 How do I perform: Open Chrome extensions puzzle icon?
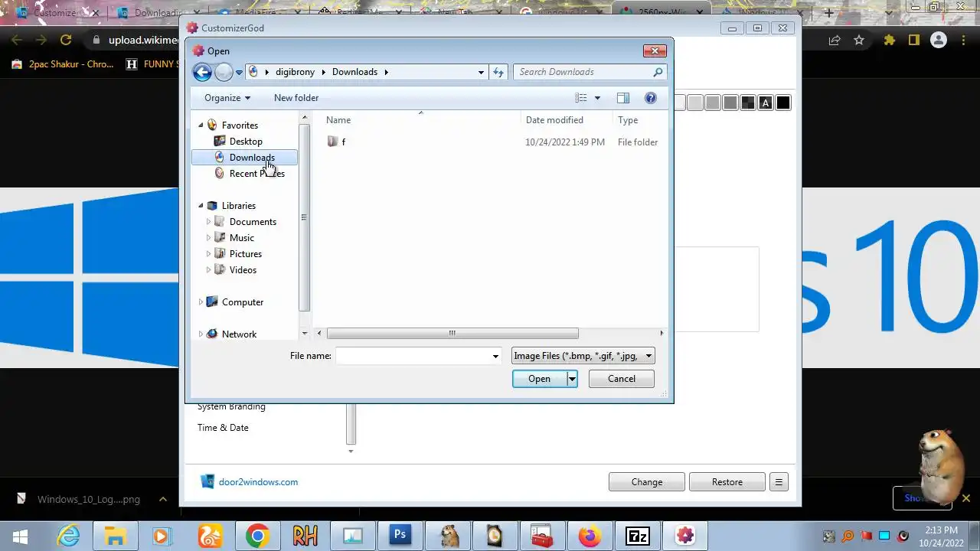890,40
